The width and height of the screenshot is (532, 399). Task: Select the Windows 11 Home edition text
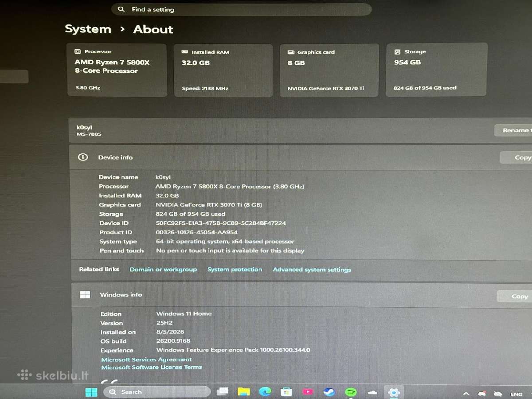pyautogui.click(x=184, y=313)
